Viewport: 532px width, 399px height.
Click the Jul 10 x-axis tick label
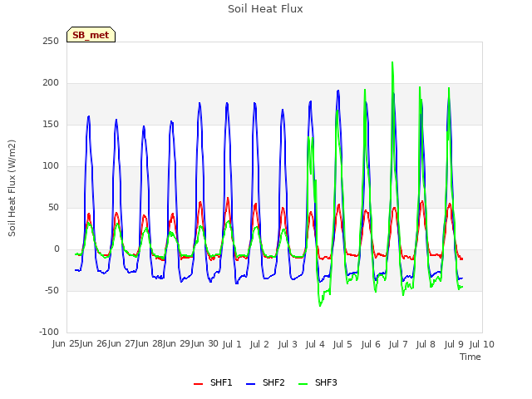tap(482, 344)
